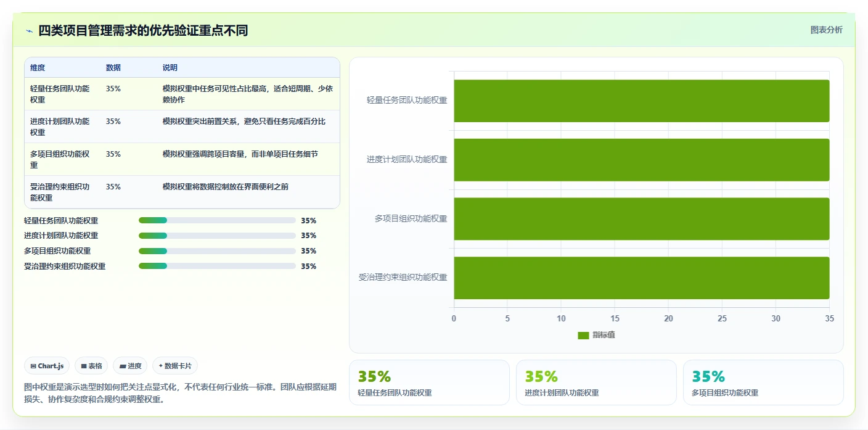Image resolution: width=868 pixels, height=430 pixels.
Task: Select the 表格 tag chip
Action: point(91,366)
